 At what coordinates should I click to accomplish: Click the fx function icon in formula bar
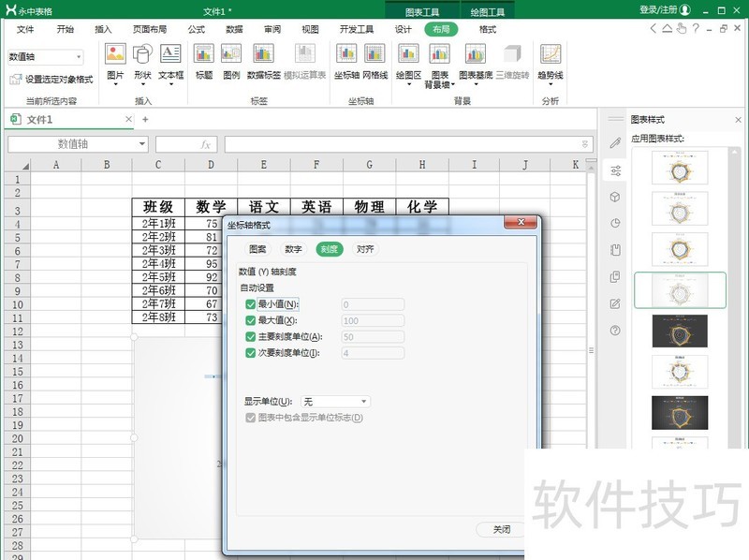pyautogui.click(x=205, y=144)
